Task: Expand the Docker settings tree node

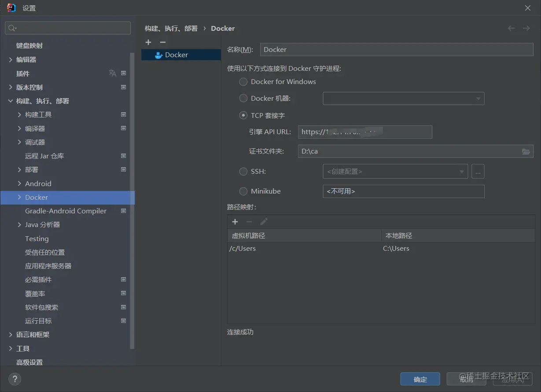Action: coord(19,197)
